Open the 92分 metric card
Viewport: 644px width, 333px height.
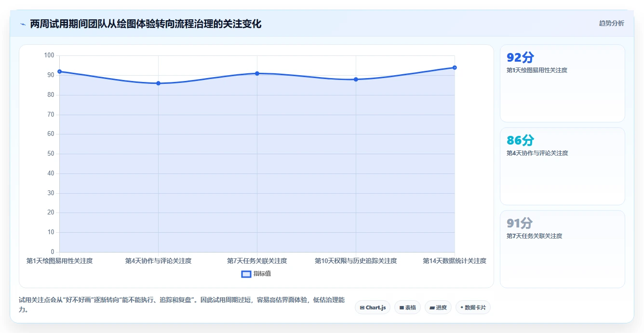(x=563, y=83)
